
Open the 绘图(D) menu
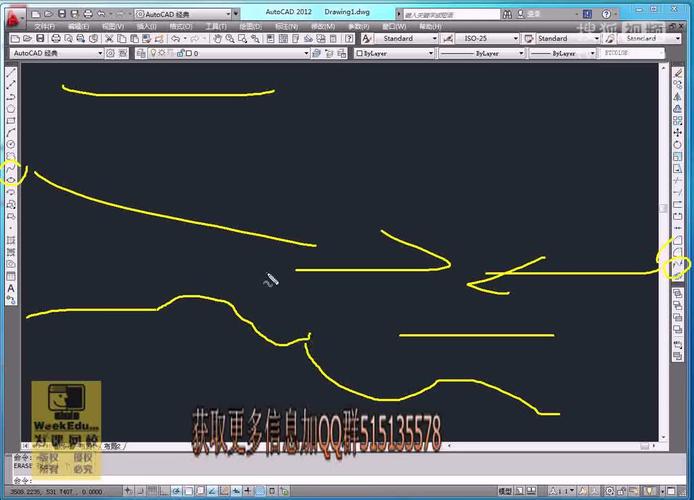251,27
